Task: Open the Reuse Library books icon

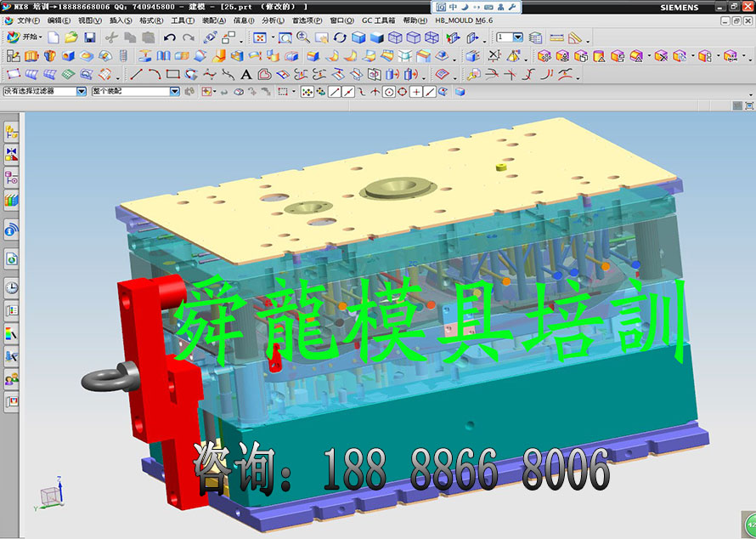Action: tap(12, 200)
